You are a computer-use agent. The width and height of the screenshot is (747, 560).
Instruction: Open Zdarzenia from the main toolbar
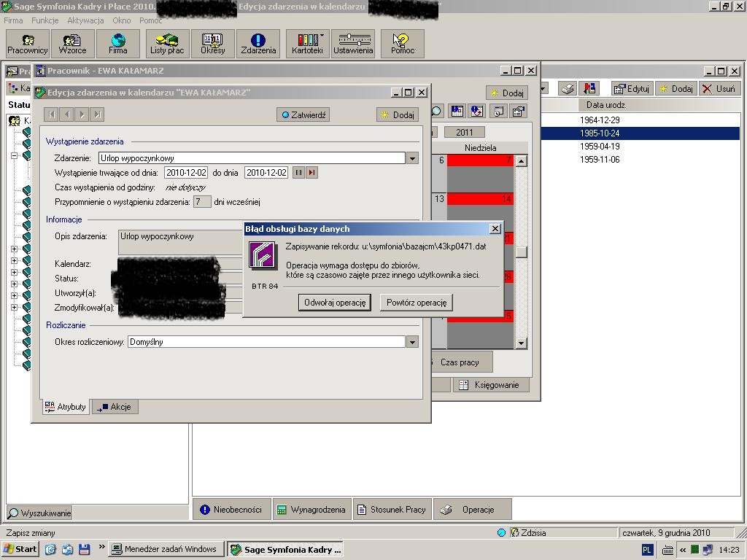pyautogui.click(x=258, y=44)
